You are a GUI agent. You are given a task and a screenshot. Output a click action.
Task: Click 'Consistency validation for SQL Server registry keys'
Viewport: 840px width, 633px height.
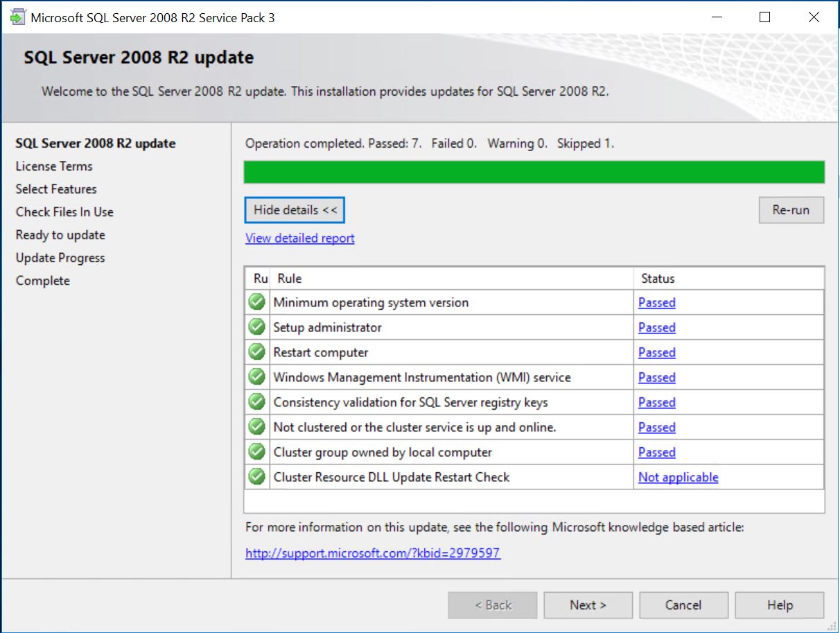410,402
